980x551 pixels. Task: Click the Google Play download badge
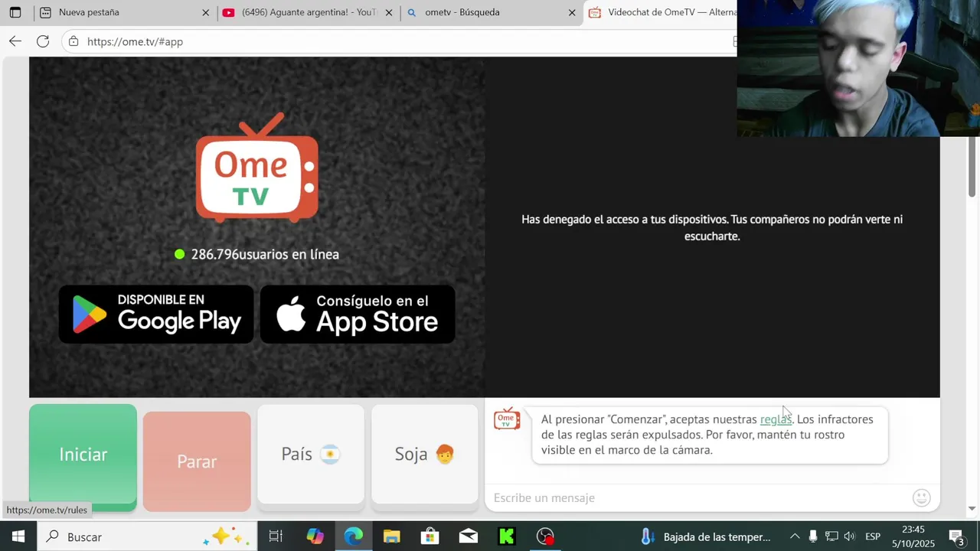tap(156, 314)
